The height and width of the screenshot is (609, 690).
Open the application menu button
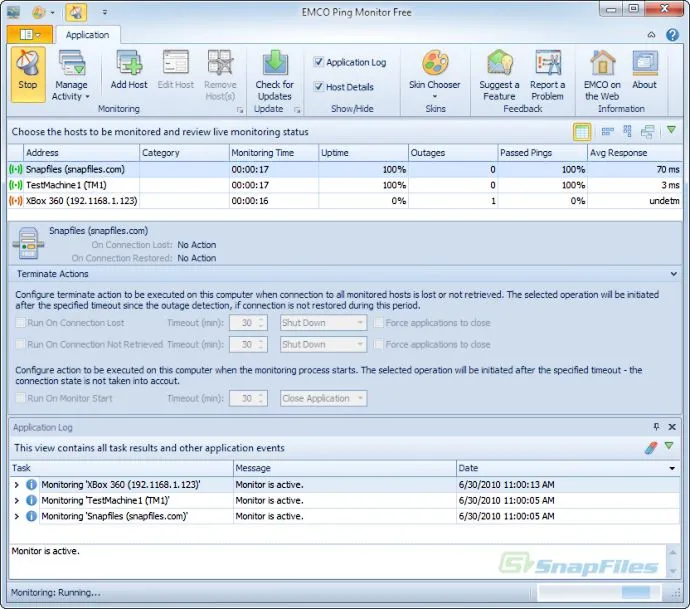click(30, 34)
